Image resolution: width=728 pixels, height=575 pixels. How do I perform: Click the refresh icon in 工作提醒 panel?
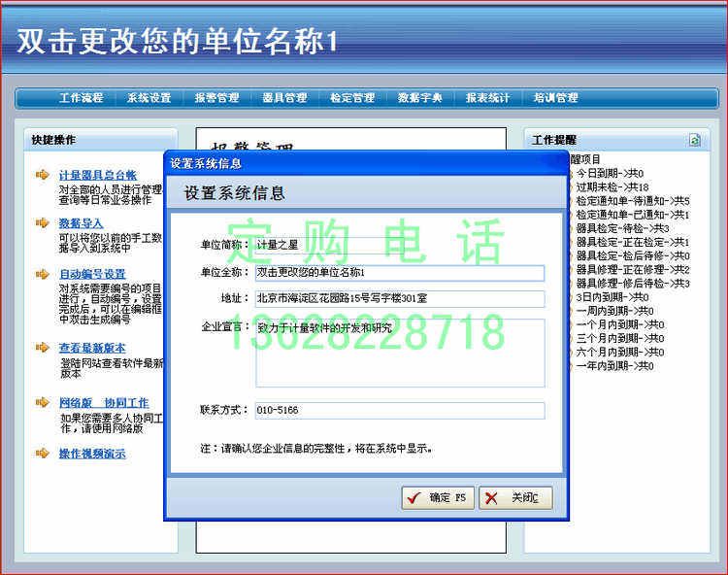click(695, 140)
